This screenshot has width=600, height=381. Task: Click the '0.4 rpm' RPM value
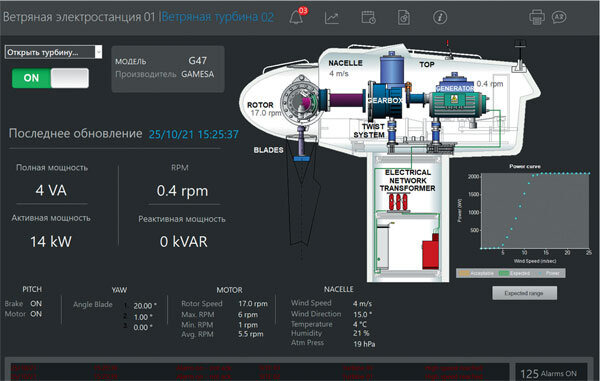tap(182, 191)
